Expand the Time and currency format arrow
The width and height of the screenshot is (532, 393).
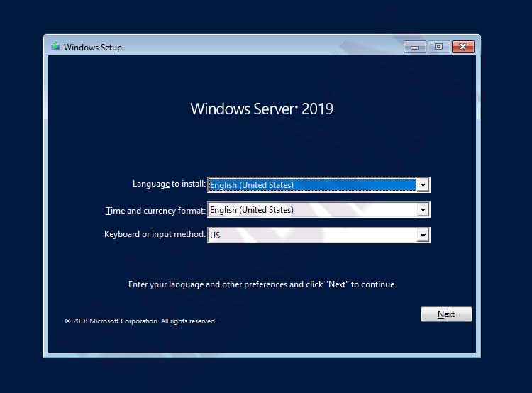[x=423, y=210]
